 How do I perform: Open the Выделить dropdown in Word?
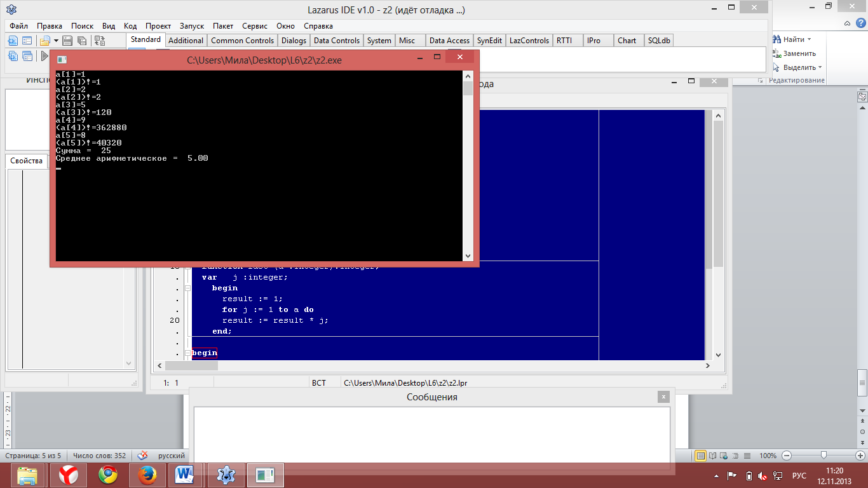click(x=797, y=67)
